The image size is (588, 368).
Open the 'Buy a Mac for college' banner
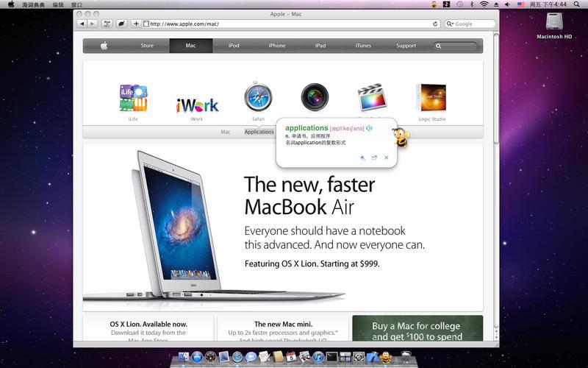417,328
